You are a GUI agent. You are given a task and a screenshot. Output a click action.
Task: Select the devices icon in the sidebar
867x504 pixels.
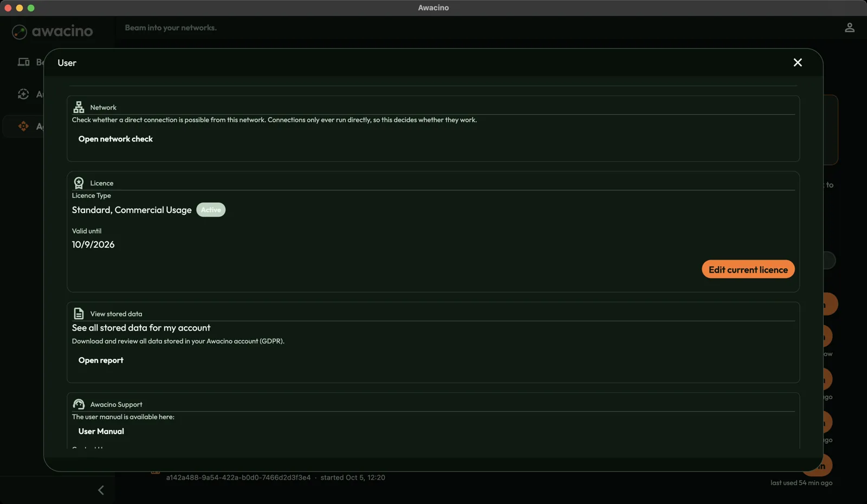(23, 62)
